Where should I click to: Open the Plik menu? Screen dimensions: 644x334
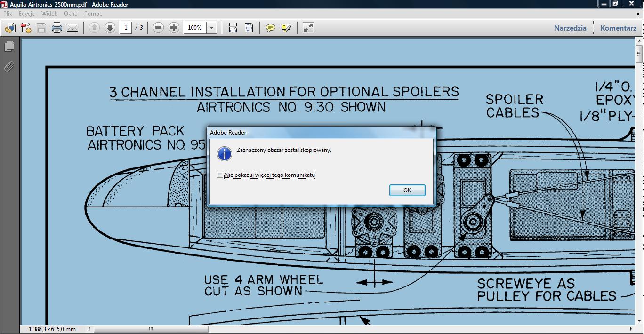8,14
